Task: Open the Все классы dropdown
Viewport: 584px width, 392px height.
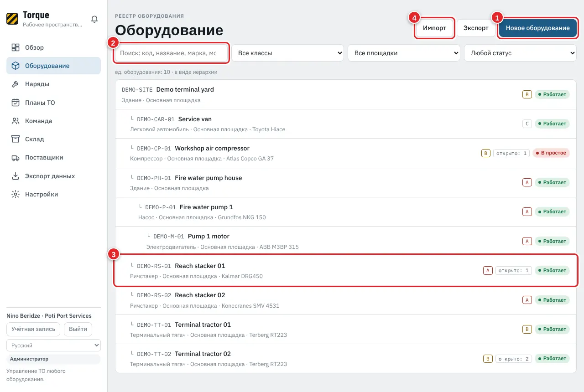Action: pyautogui.click(x=288, y=53)
